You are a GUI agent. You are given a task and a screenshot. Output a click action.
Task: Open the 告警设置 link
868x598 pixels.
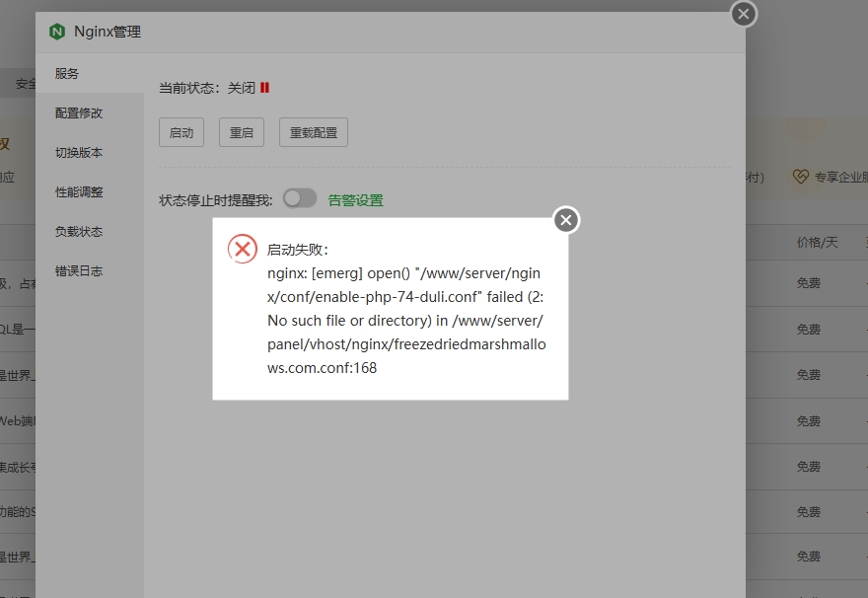pyautogui.click(x=355, y=200)
